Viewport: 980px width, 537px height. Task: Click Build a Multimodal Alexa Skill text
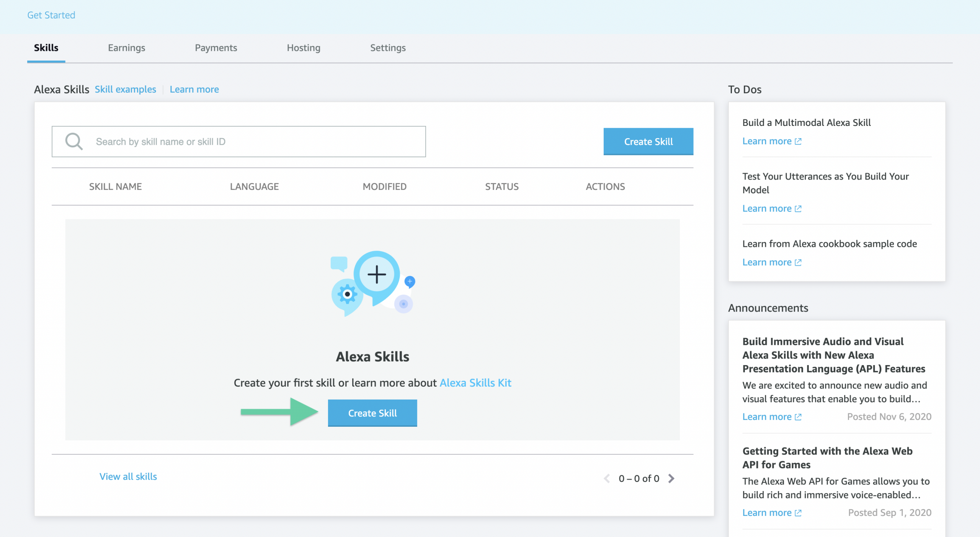click(x=807, y=122)
